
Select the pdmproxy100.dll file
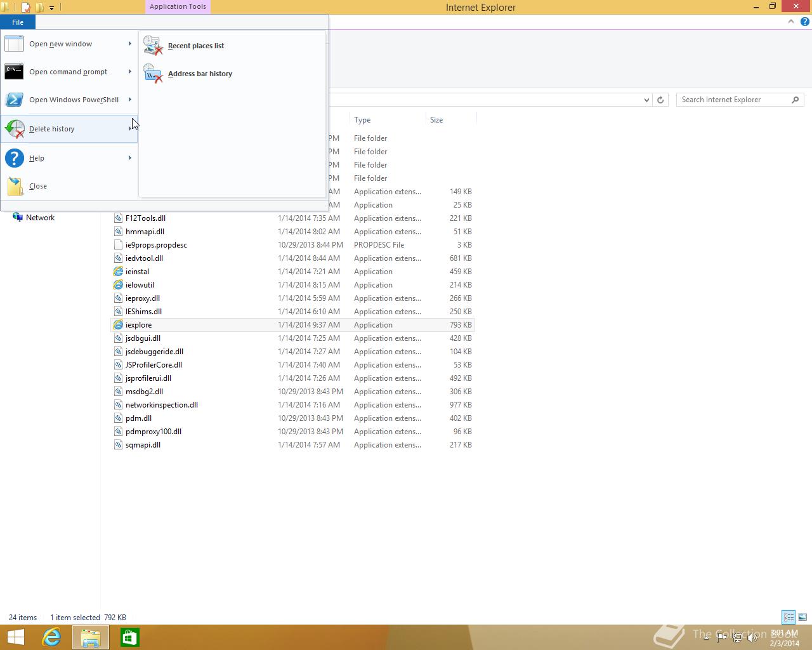pos(154,432)
